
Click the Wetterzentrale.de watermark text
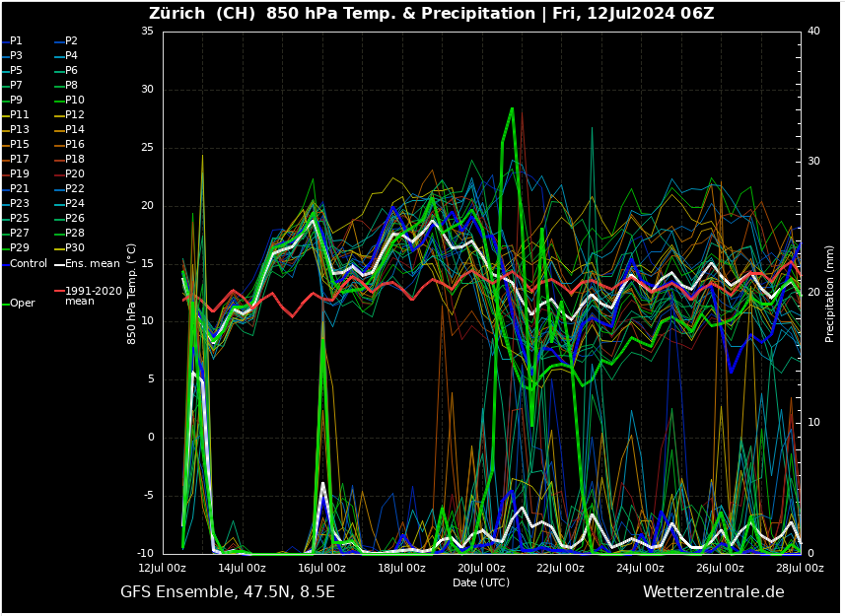click(x=713, y=592)
